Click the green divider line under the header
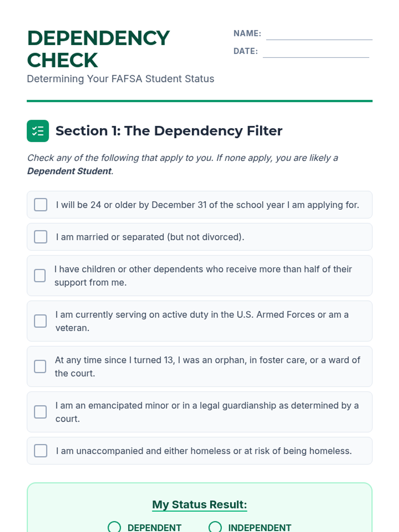The width and height of the screenshot is (399, 532). coord(199,101)
